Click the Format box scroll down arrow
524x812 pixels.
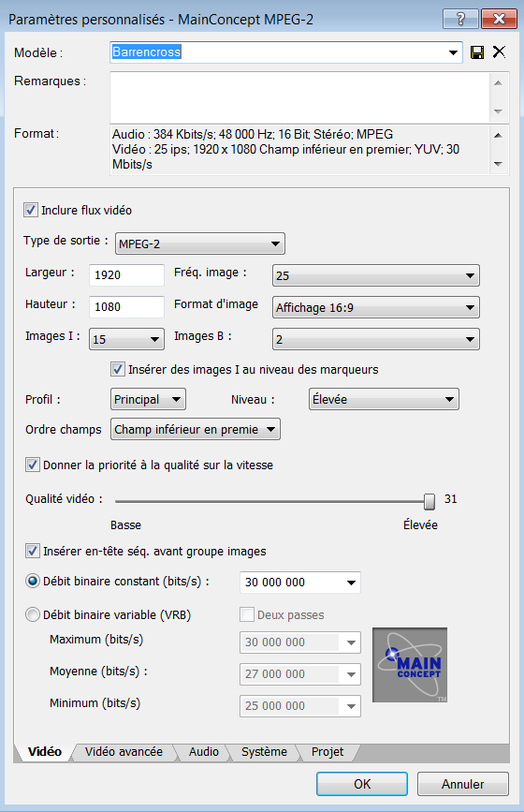pyautogui.click(x=498, y=164)
